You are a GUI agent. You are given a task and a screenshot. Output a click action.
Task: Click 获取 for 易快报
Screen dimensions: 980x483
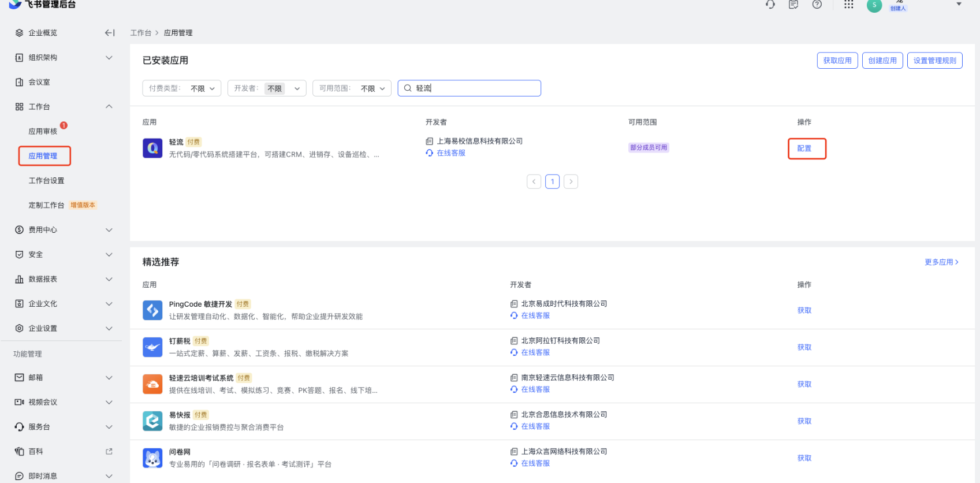804,421
